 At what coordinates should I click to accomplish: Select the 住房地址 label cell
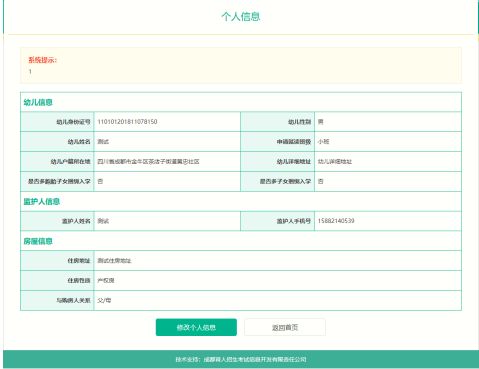point(57,261)
